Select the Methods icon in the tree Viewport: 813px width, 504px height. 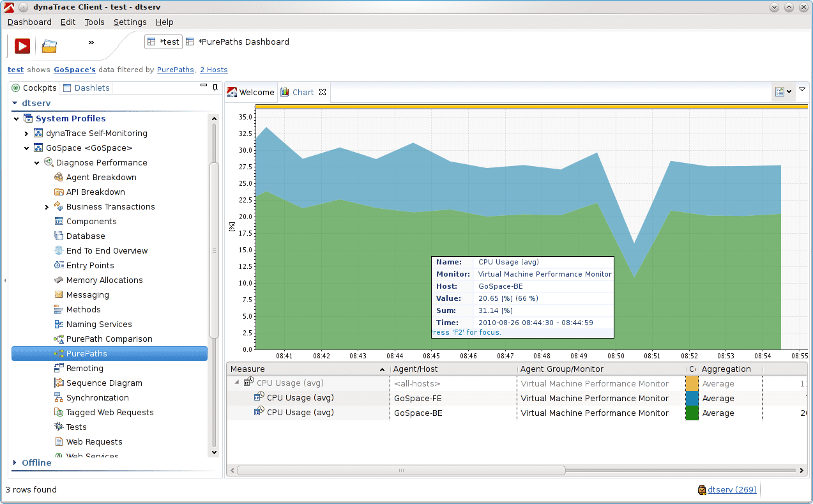point(59,309)
